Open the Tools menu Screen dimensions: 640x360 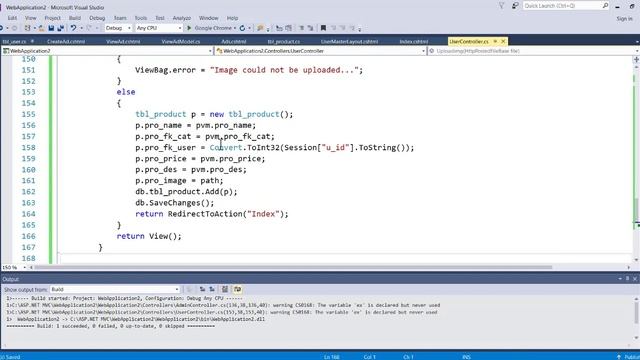click(141, 18)
